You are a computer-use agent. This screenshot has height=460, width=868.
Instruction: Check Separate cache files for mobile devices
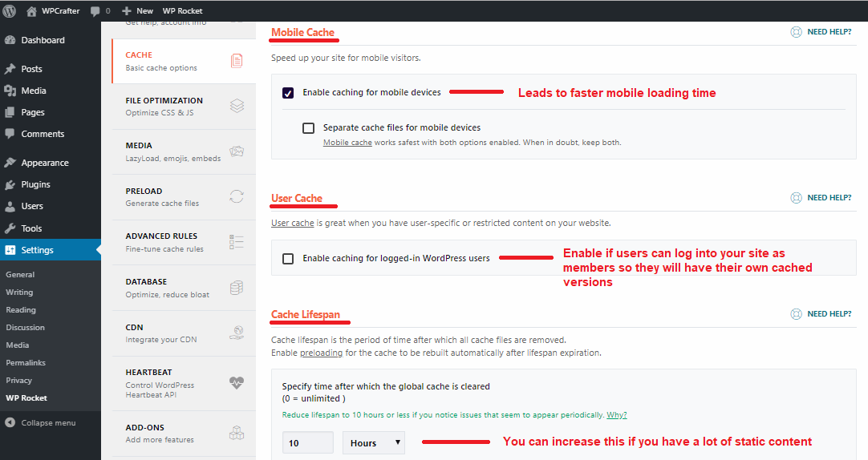point(308,128)
